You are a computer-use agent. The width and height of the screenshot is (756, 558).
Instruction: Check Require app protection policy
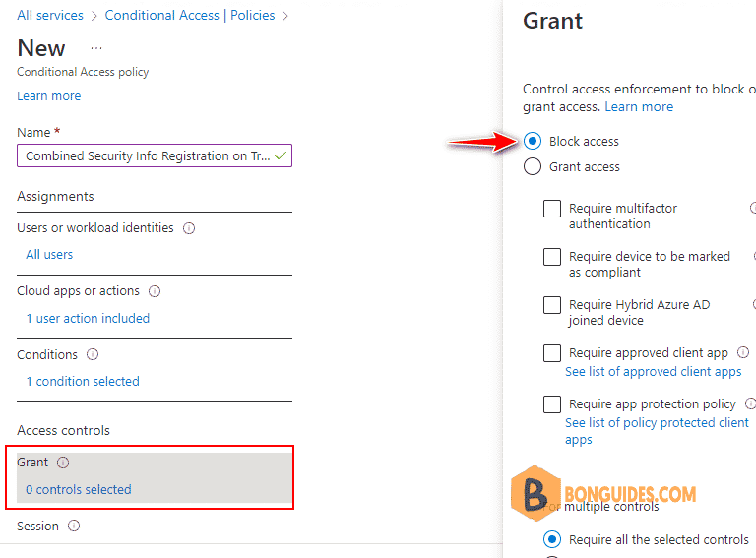pos(552,404)
